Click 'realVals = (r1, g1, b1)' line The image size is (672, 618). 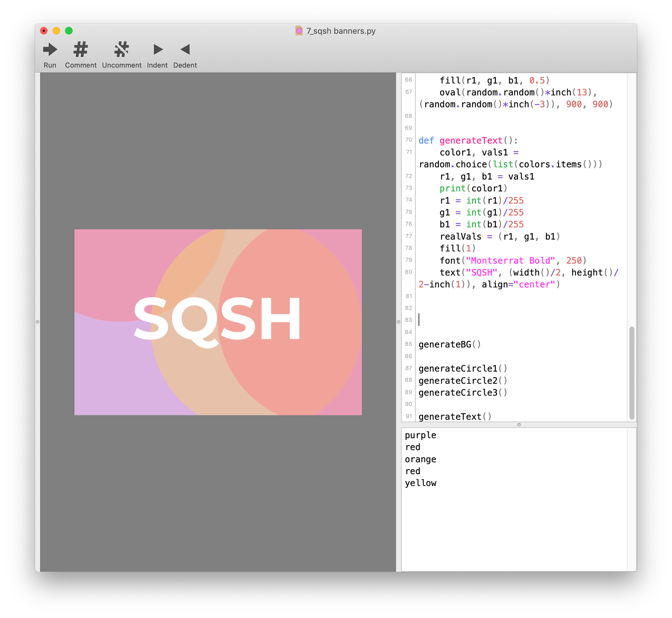[500, 237]
